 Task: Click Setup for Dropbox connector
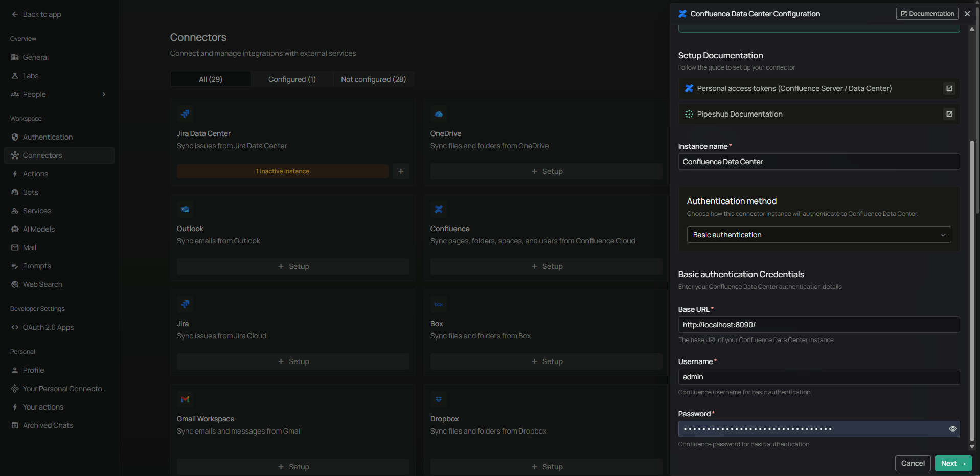coord(546,467)
